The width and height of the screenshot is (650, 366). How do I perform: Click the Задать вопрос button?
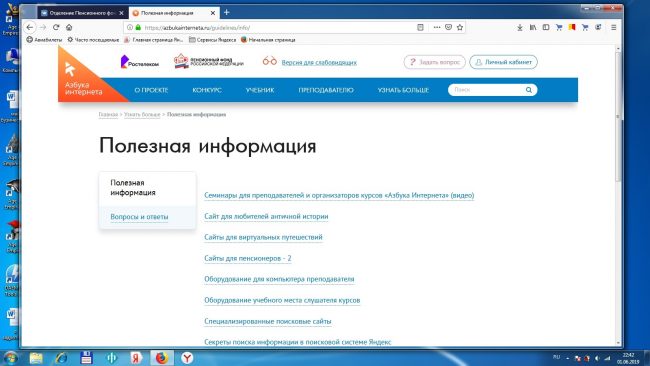(x=434, y=62)
